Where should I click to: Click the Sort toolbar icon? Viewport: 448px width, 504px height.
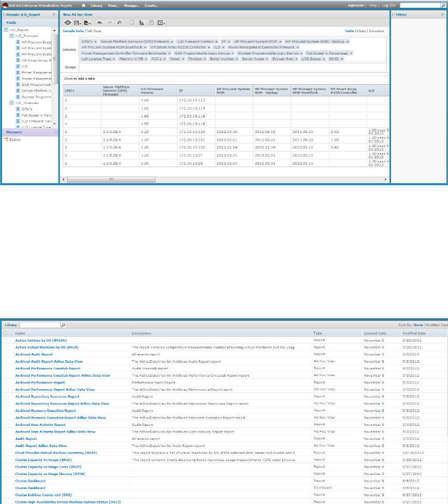(x=141, y=23)
